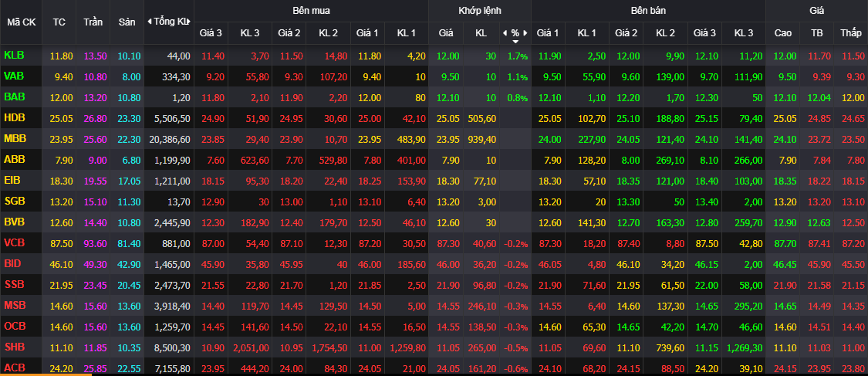868x376 pixels.
Task: Select EIB ceiling price 19.55
Action: click(93, 181)
